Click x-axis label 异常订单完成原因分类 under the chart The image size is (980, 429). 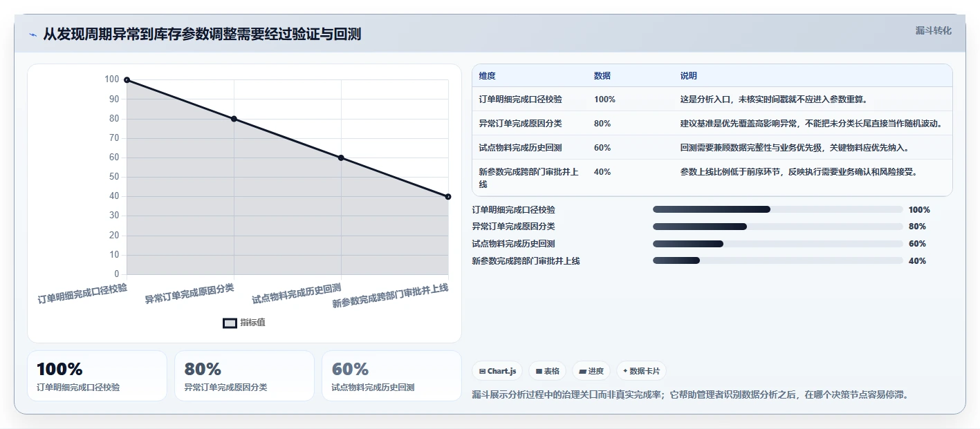(189, 294)
